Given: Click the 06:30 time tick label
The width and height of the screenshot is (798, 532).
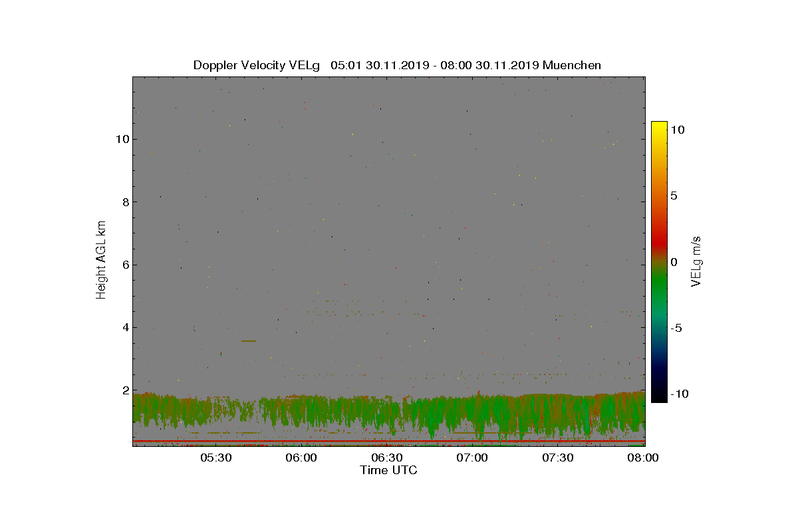Looking at the screenshot, I should click(388, 458).
